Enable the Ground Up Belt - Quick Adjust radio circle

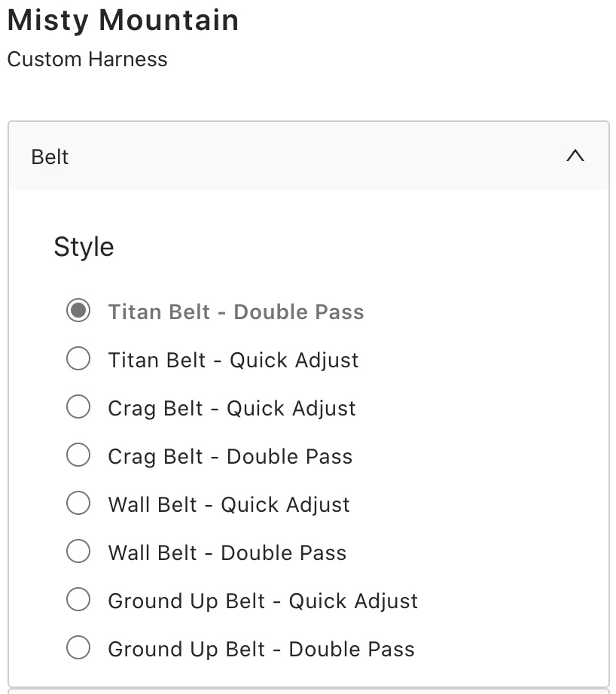78,600
